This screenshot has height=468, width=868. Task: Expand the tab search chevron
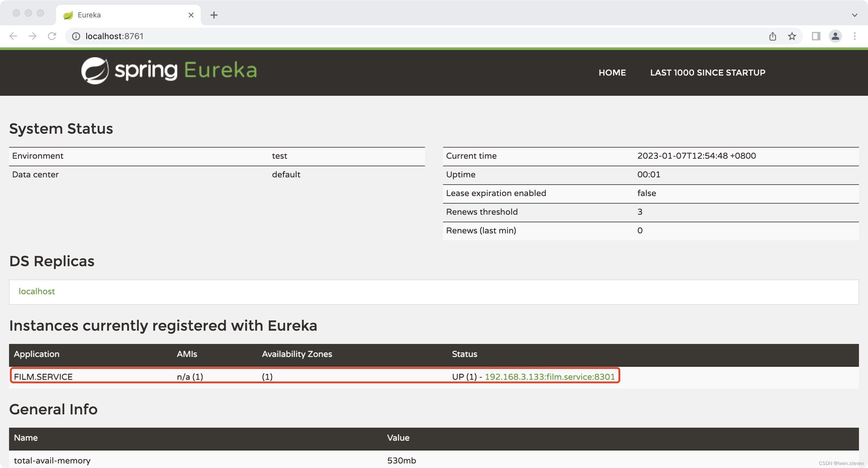(x=854, y=15)
